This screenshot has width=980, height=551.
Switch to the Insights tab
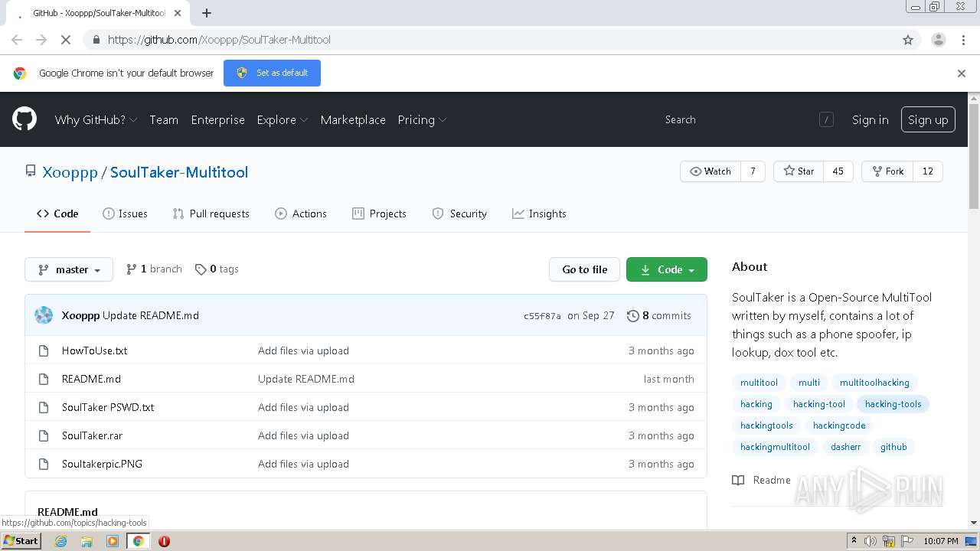539,214
